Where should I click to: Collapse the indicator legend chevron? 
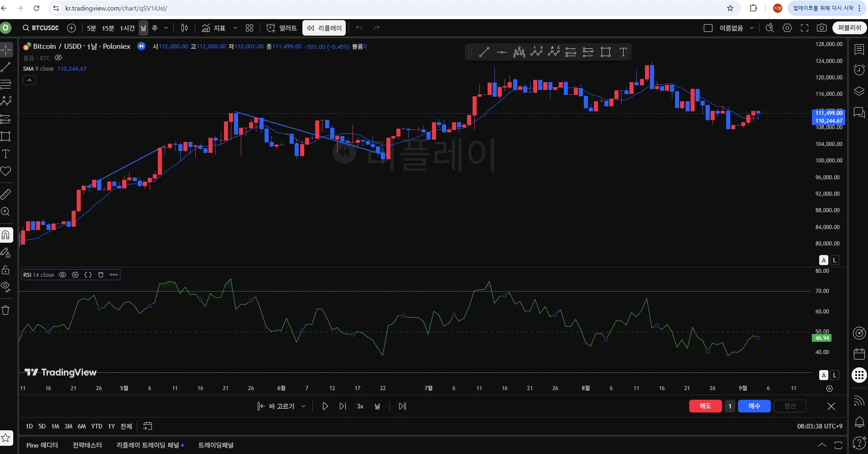pos(29,80)
